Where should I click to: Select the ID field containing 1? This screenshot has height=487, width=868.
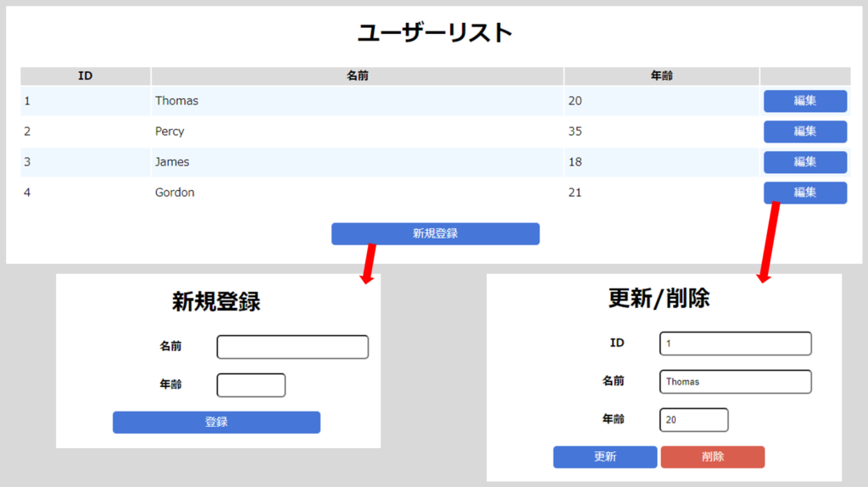coord(735,344)
